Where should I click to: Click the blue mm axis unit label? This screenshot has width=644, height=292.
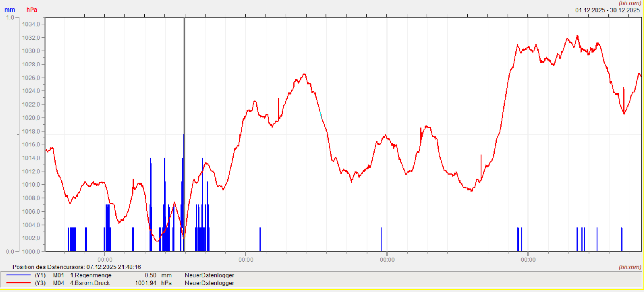click(10, 10)
